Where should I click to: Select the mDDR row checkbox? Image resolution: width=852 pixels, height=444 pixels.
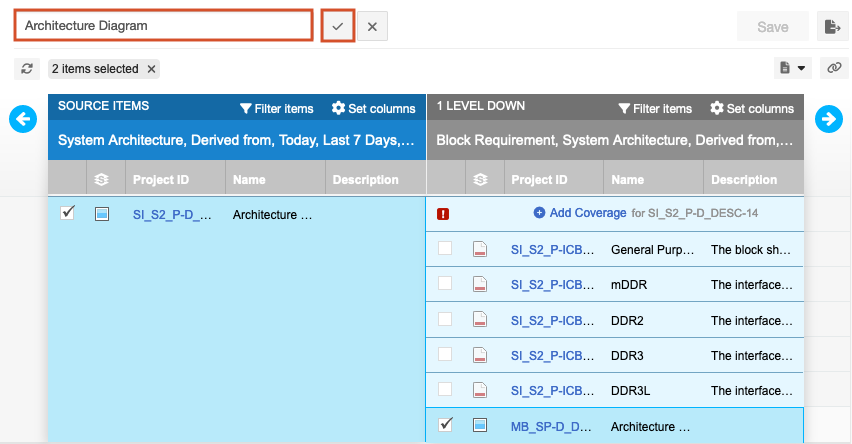(x=445, y=284)
